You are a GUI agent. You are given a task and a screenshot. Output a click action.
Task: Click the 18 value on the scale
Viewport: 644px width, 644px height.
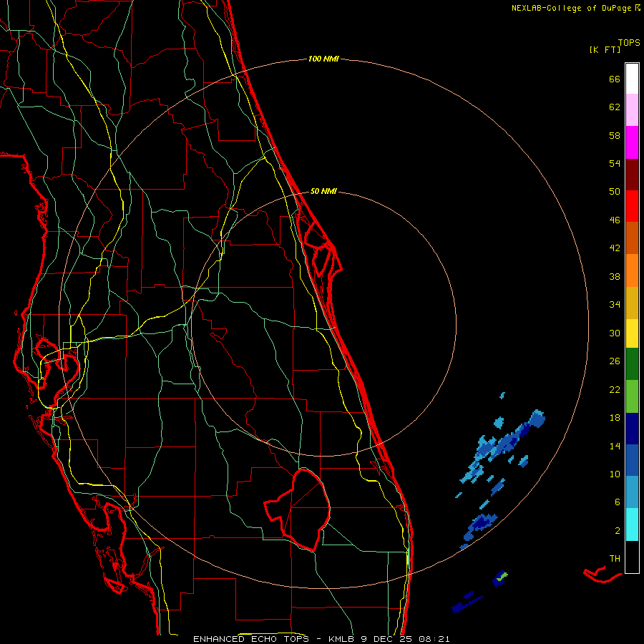[x=615, y=418]
